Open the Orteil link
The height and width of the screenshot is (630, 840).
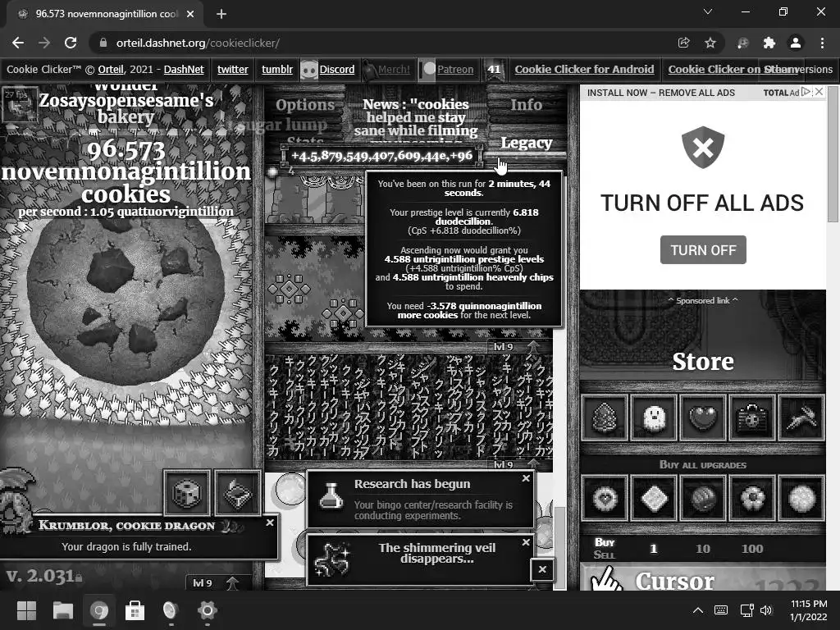[111, 69]
